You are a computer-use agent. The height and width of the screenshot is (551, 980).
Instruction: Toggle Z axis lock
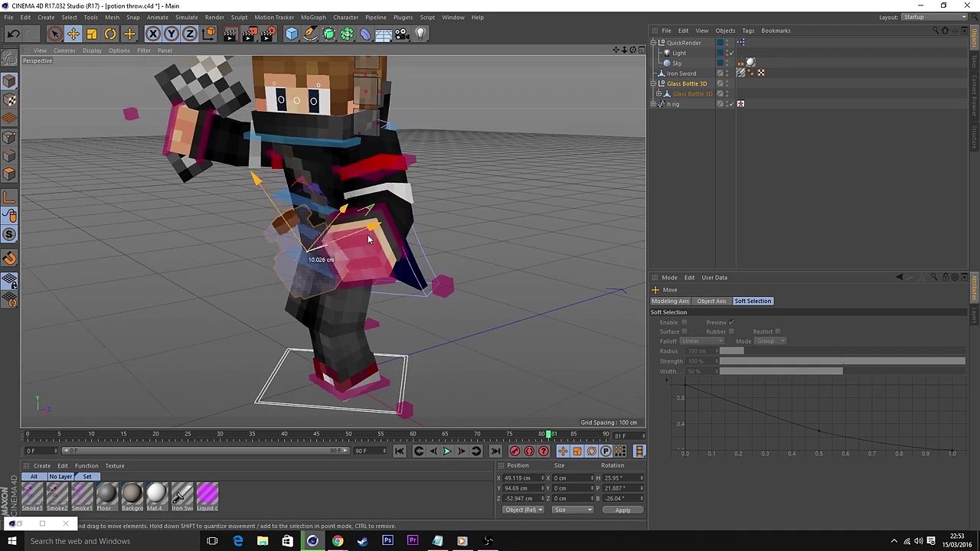point(190,34)
